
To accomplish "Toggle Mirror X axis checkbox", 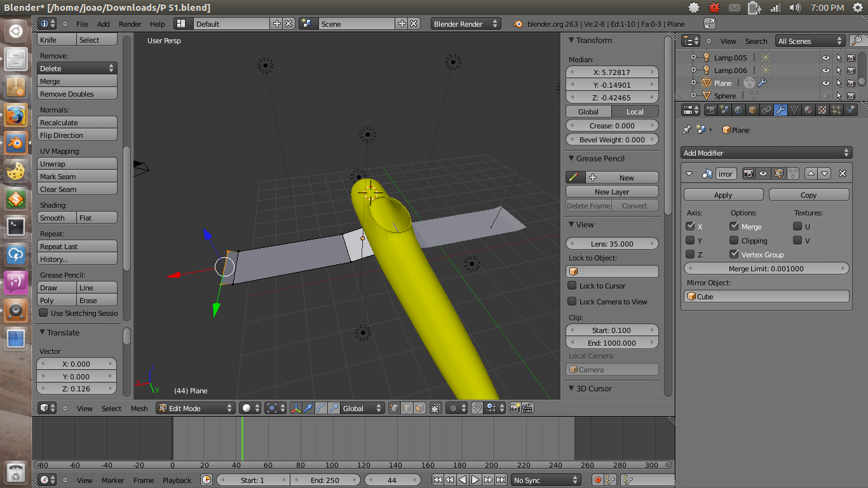I will coord(690,226).
